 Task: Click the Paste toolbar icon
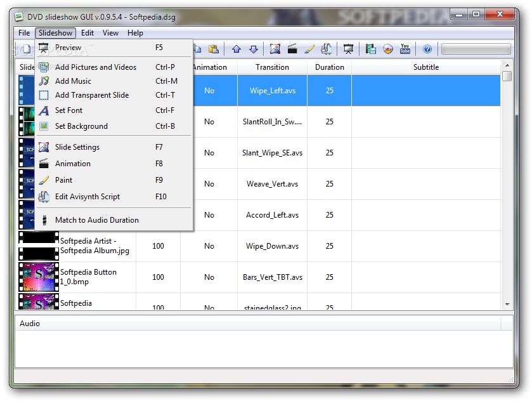tap(214, 49)
